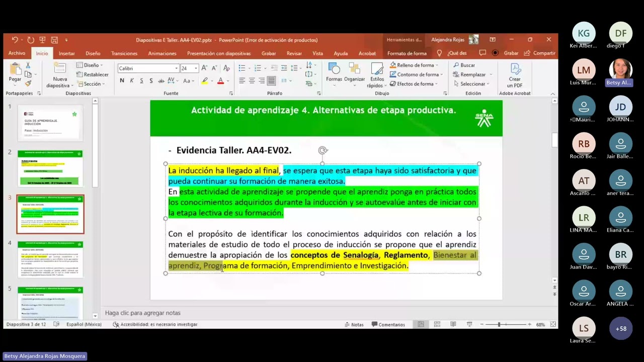
Task: Align text left
Action: click(x=242, y=80)
